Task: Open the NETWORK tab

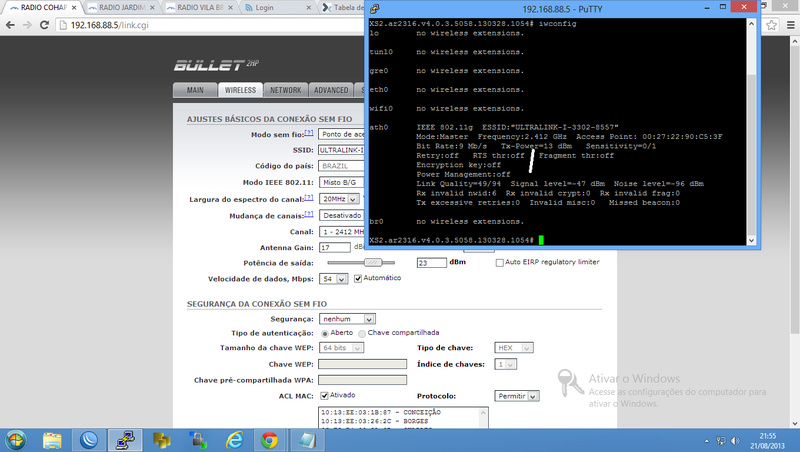Action: tap(286, 90)
